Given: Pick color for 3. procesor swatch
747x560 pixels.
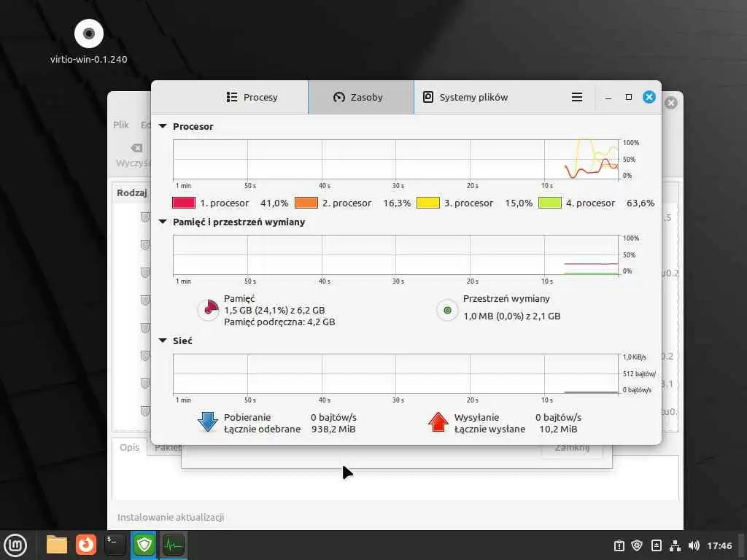Looking at the screenshot, I should coord(427,203).
